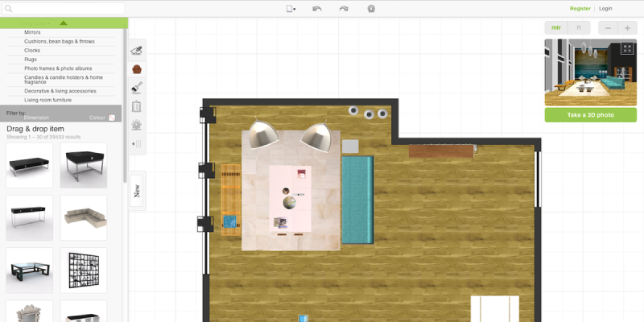
Task: Select the brown wall shelf in plan
Action: pos(441,151)
